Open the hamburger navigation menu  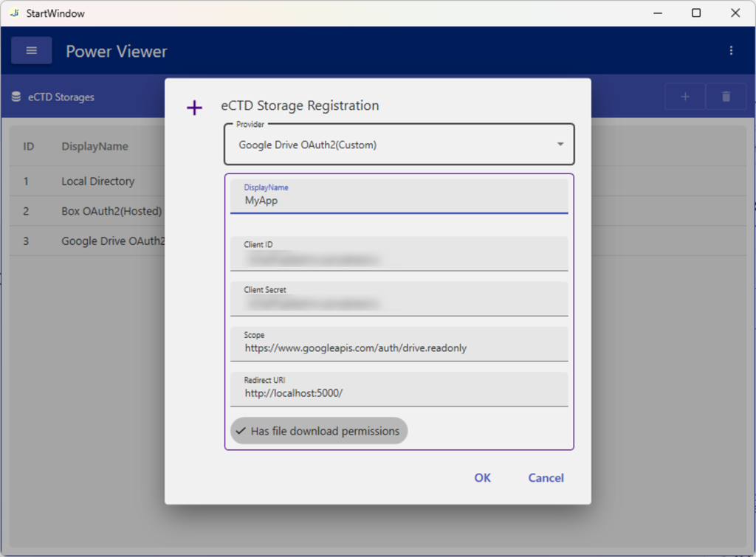(31, 51)
